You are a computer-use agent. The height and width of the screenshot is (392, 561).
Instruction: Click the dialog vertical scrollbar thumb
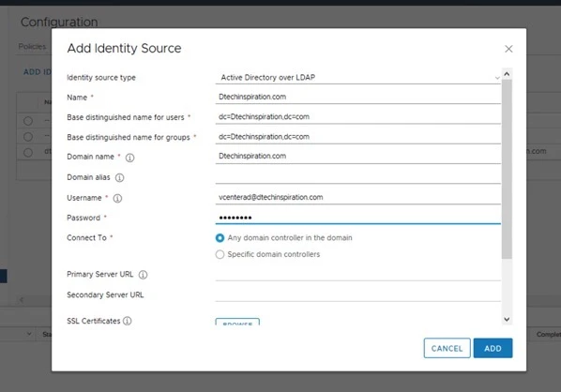coord(507,169)
